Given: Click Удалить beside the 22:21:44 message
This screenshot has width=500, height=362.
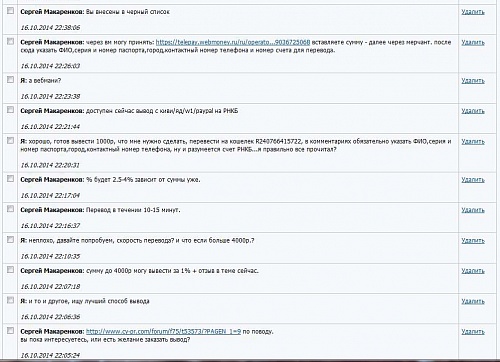Looking at the screenshot, I should point(473,111).
